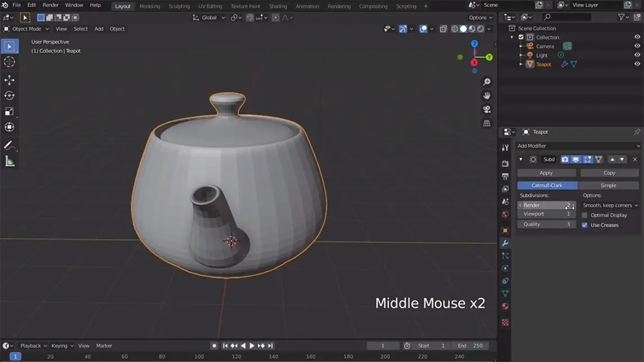This screenshot has width=644, height=362.
Task: Open the Modifier properties wrench tab
Action: click(505, 243)
